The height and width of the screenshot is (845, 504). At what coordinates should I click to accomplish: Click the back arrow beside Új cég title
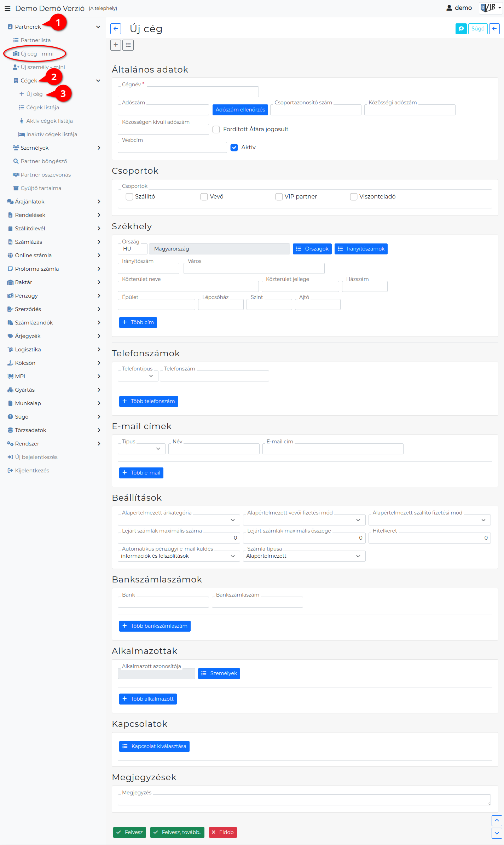116,29
